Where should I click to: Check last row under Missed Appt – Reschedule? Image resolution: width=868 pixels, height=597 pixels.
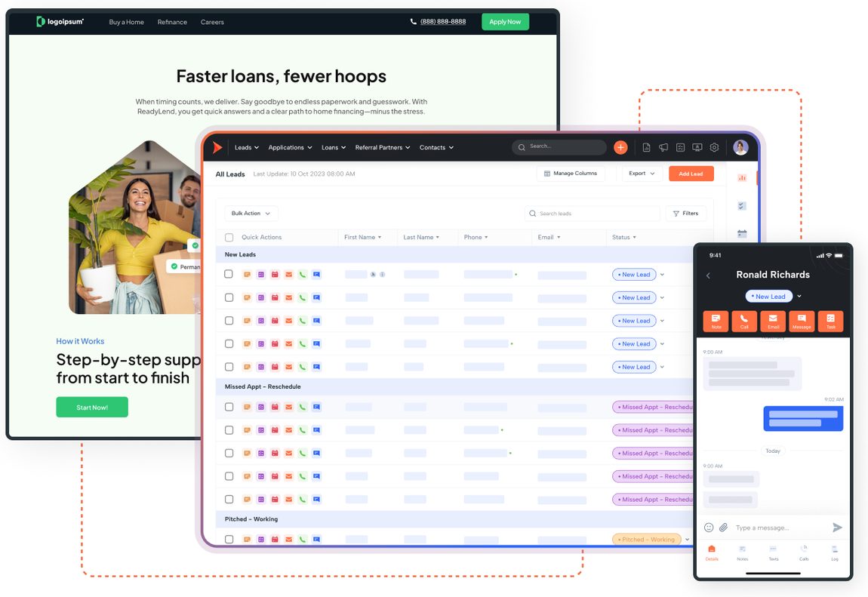tap(229, 499)
